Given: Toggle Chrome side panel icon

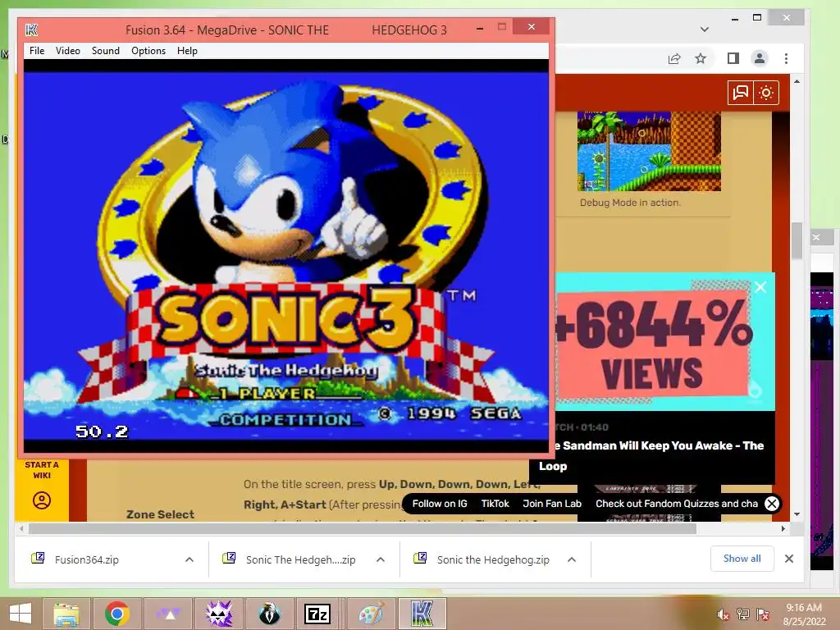Looking at the screenshot, I should coord(733,58).
